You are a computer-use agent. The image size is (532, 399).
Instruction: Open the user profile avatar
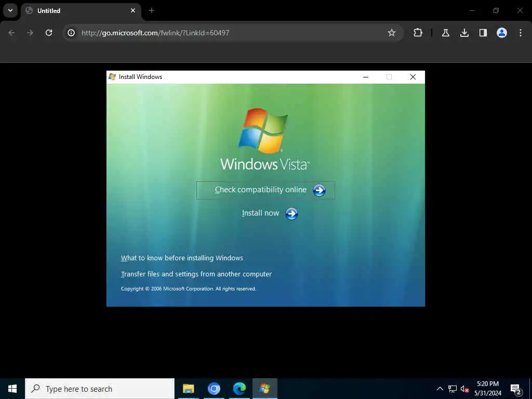[x=502, y=33]
